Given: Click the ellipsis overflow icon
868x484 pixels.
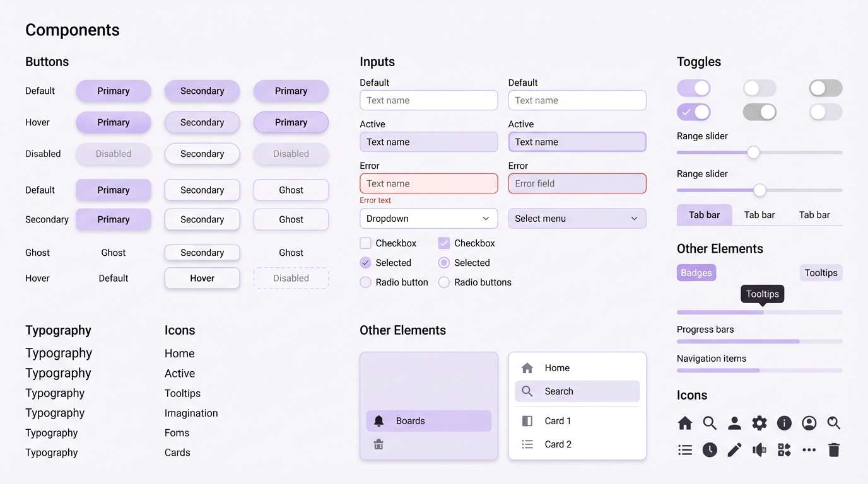Looking at the screenshot, I should pos(809,449).
